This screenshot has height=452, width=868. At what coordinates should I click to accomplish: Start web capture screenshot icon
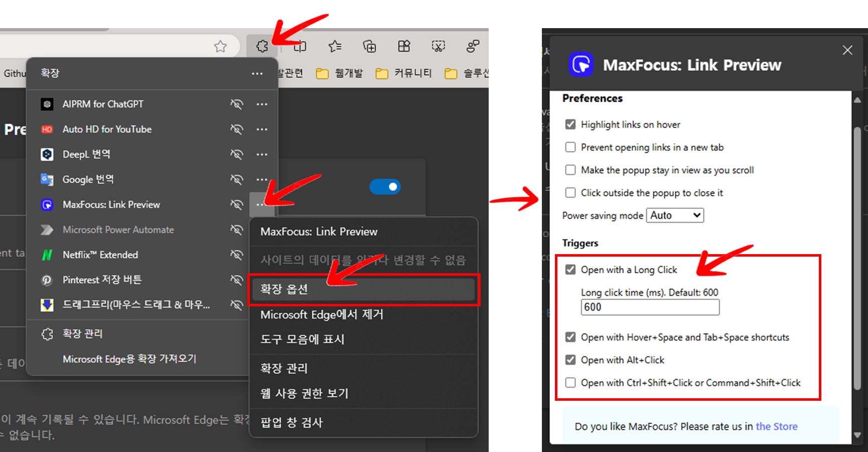[x=439, y=47]
